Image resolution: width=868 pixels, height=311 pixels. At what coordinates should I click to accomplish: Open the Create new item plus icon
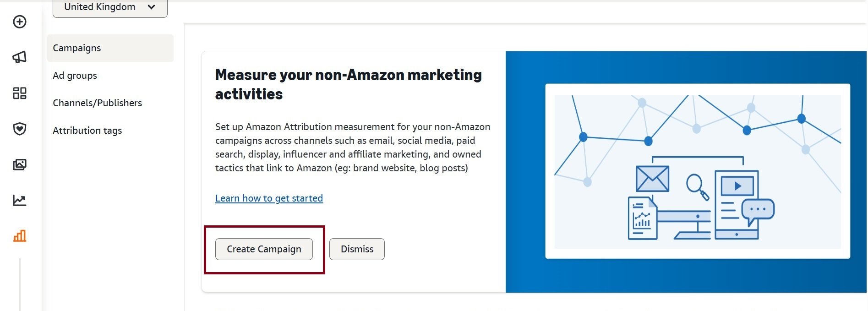point(19,22)
